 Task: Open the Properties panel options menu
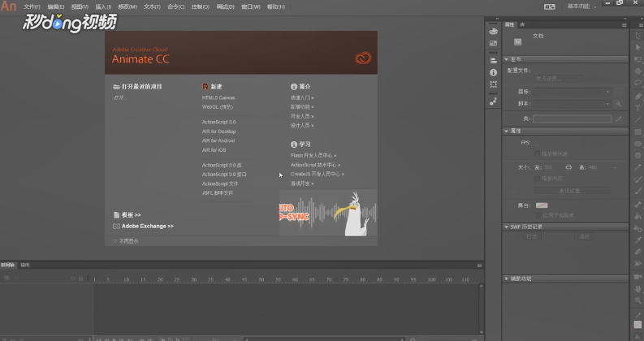624,25
